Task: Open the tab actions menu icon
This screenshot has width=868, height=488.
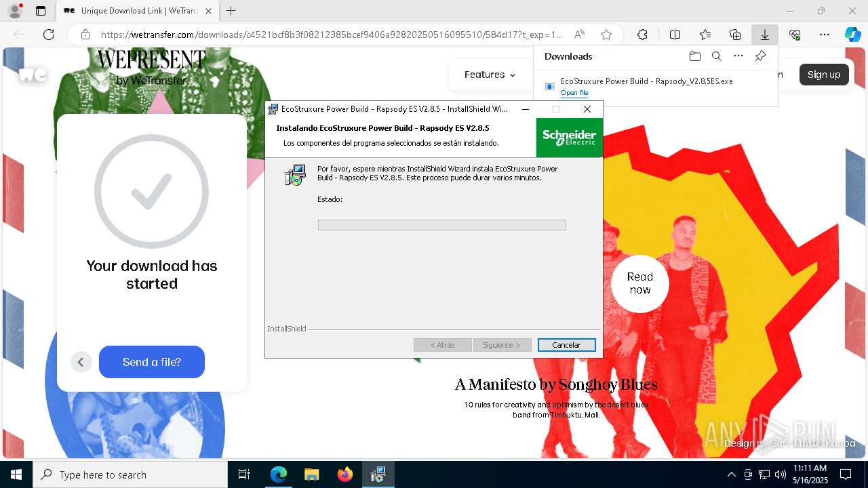Action: coord(41,11)
